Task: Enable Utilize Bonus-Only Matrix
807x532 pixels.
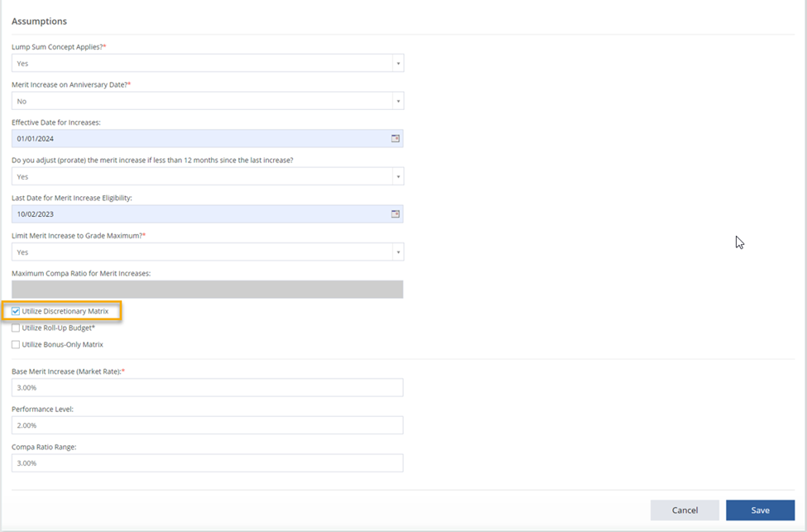Action: coord(15,344)
